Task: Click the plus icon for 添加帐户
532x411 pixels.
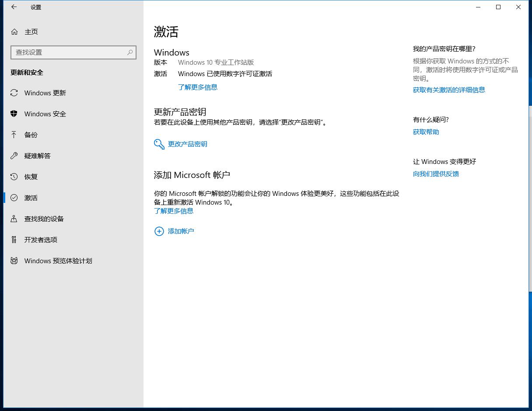Action: [159, 231]
